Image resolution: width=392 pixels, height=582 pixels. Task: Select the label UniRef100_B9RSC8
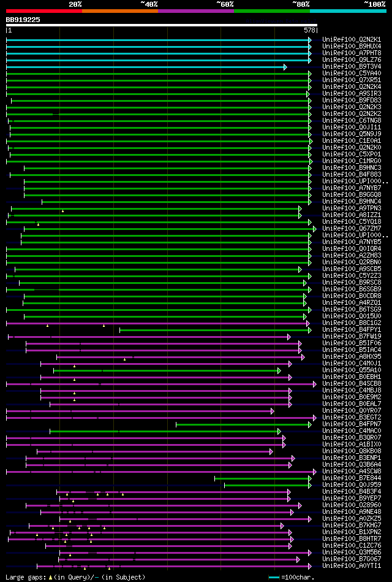click(352, 283)
